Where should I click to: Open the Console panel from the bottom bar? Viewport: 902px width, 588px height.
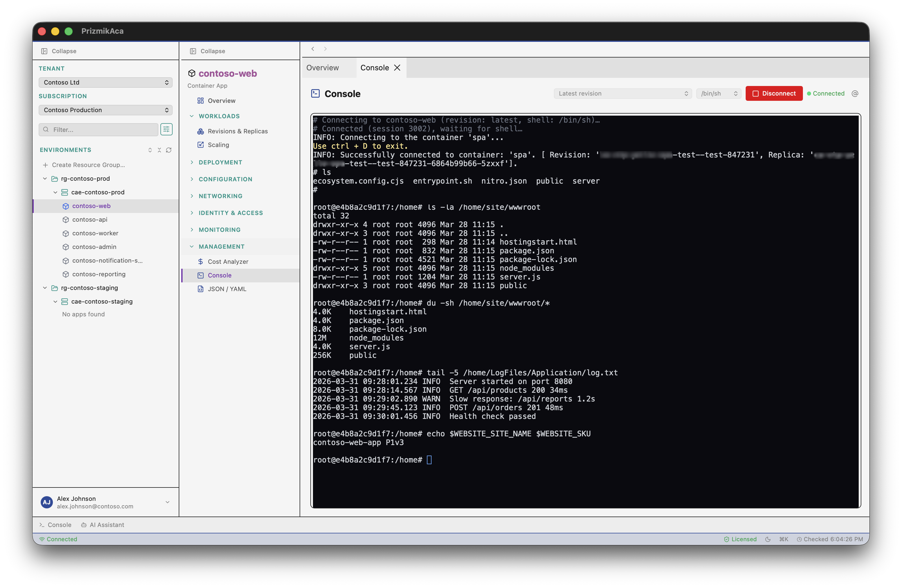55,525
